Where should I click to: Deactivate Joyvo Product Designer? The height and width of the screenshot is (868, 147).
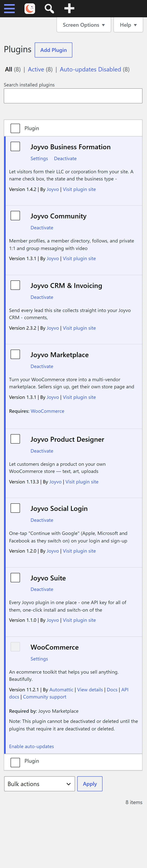click(42, 451)
